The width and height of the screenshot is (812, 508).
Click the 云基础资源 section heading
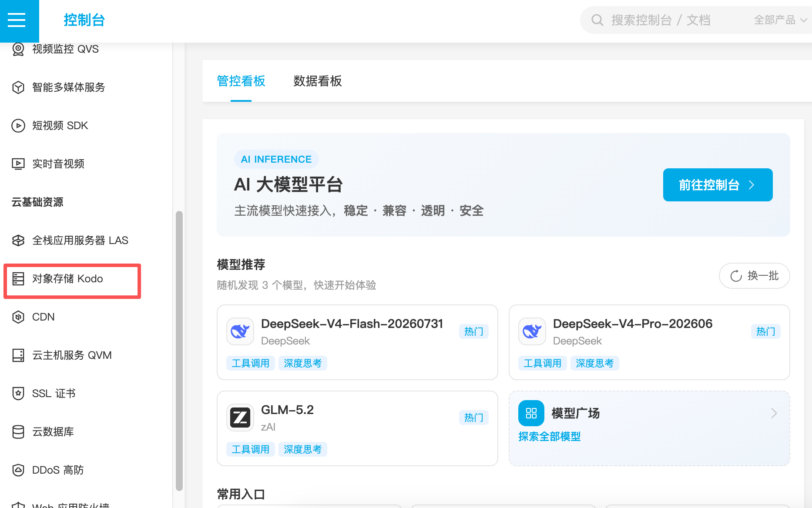click(x=37, y=202)
